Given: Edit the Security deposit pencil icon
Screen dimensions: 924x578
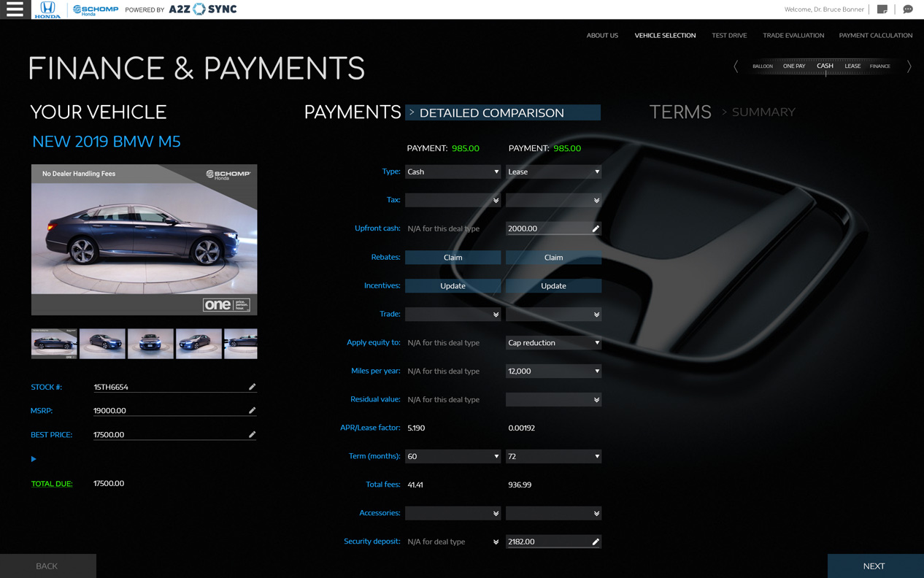Looking at the screenshot, I should click(596, 542).
